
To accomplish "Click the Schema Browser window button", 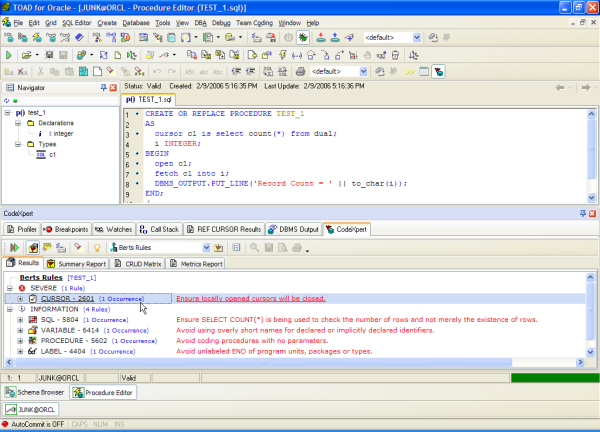I will pos(34,392).
